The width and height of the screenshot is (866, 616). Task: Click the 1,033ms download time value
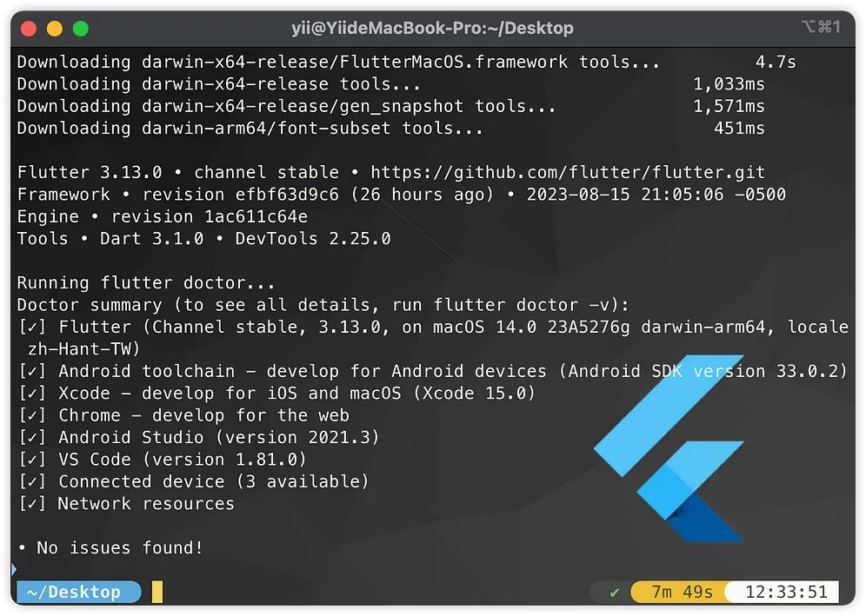[729, 84]
